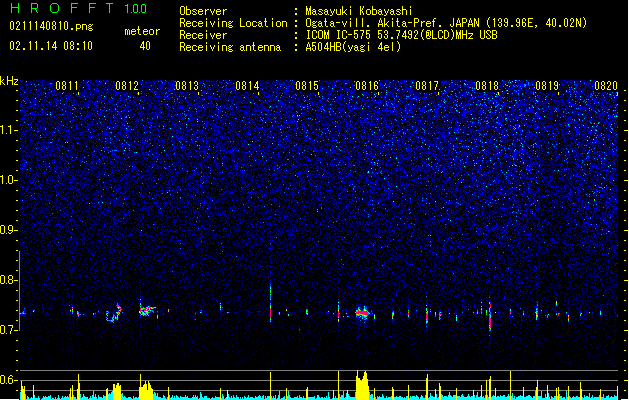Select the filename 0211140810.png
Viewport: 629px width, 400px height.
pos(51,26)
